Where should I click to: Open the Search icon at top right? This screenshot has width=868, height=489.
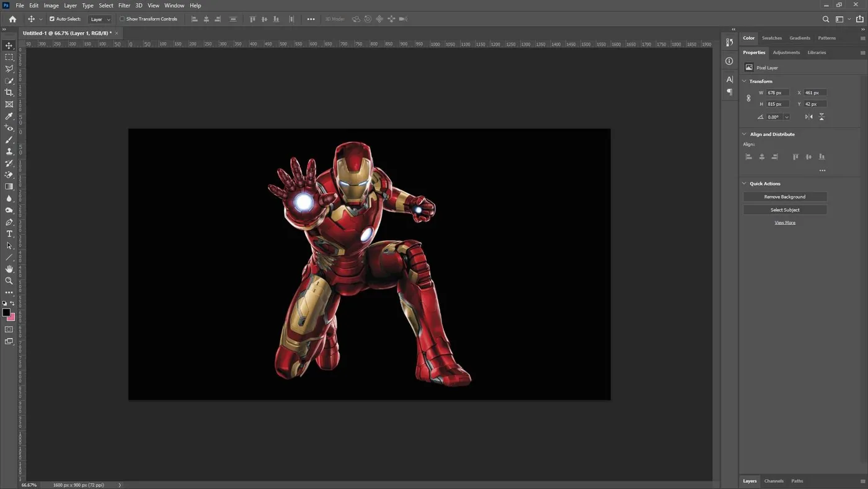[825, 19]
